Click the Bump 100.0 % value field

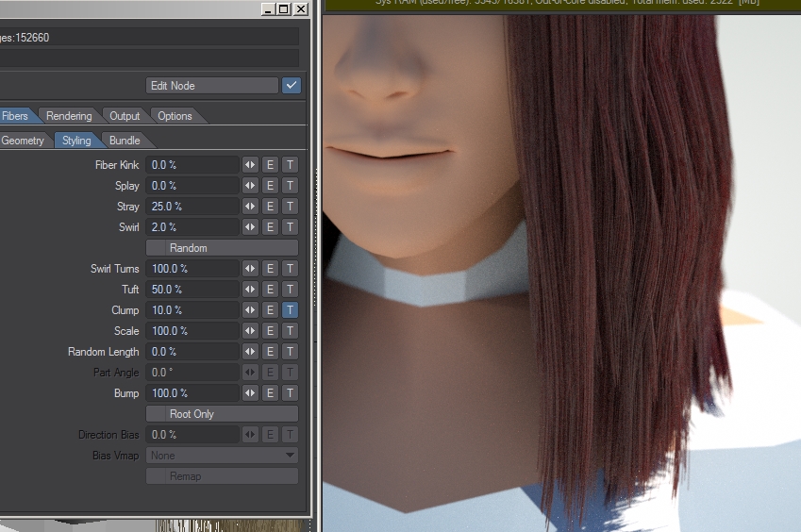point(192,393)
